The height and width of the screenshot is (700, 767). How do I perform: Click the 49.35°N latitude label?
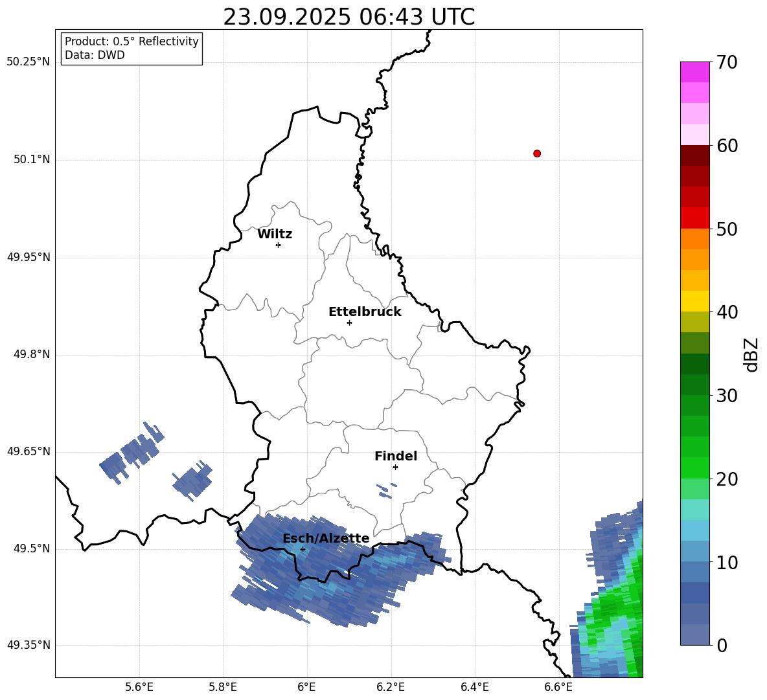[x=28, y=645]
